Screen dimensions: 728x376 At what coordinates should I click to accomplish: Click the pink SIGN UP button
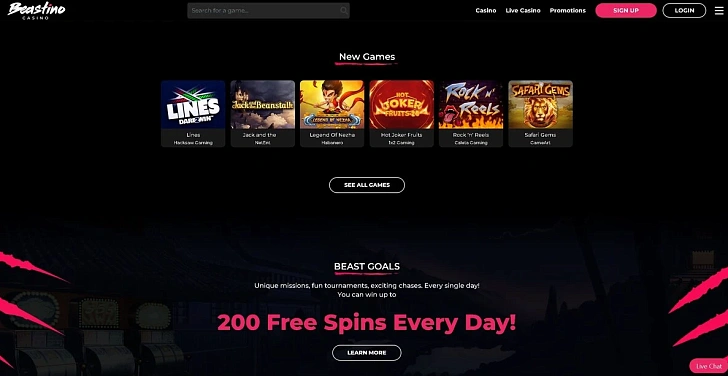pyautogui.click(x=626, y=10)
